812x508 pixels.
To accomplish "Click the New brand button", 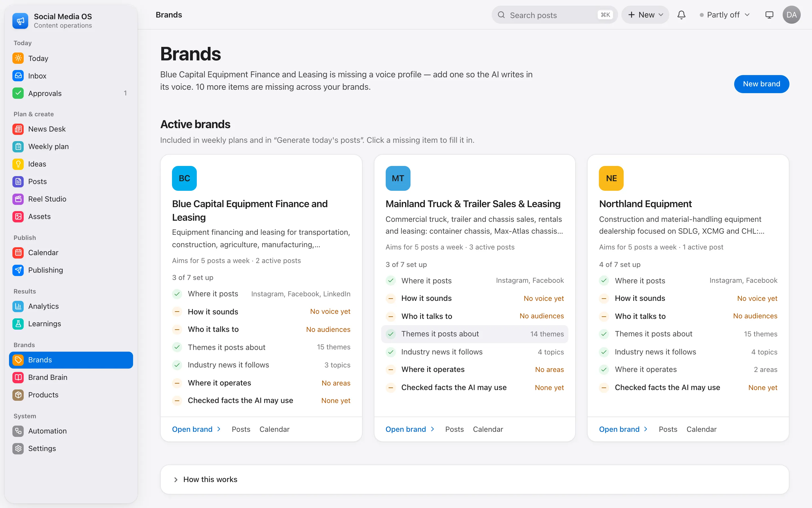I will point(761,84).
